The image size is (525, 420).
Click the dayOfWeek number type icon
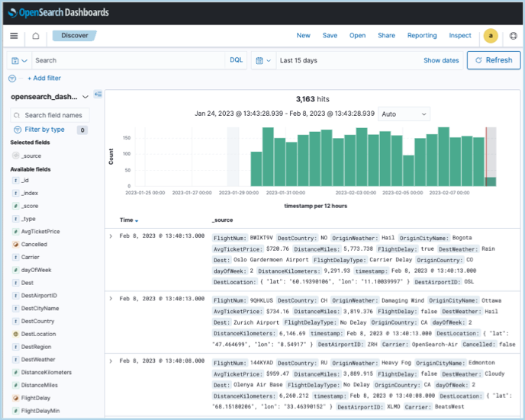click(15, 270)
